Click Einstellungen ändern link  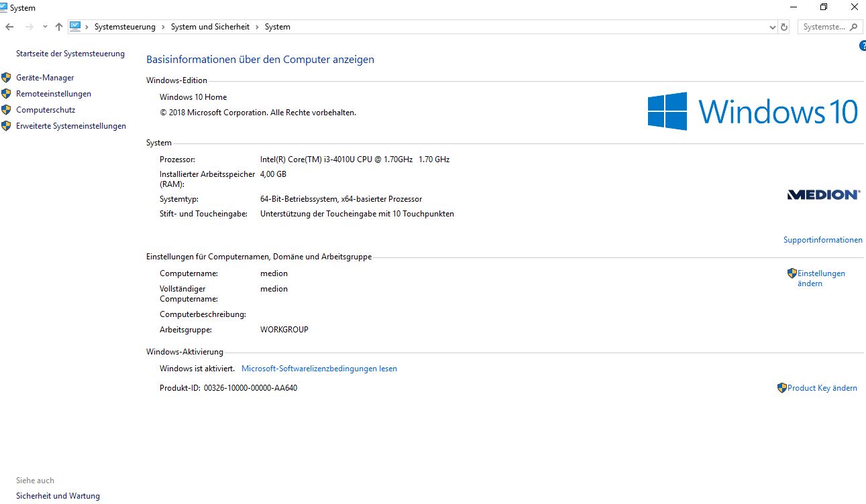[821, 278]
